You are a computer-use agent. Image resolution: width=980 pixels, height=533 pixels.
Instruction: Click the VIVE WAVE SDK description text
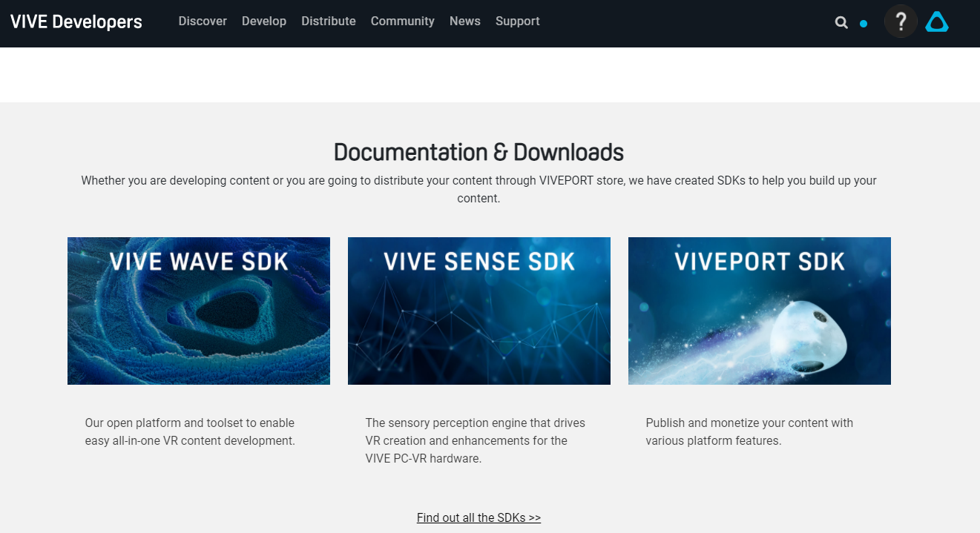click(x=190, y=431)
